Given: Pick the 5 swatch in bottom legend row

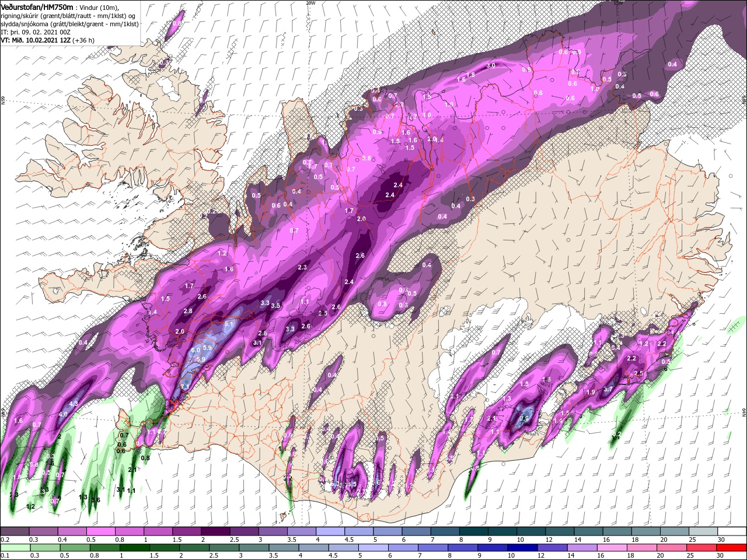Looking at the screenshot, I should coord(373,548).
